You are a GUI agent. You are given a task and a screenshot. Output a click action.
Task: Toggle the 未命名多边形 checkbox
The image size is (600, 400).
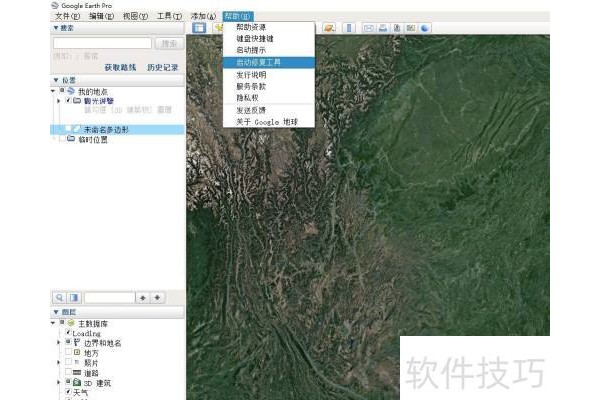pos(68,129)
